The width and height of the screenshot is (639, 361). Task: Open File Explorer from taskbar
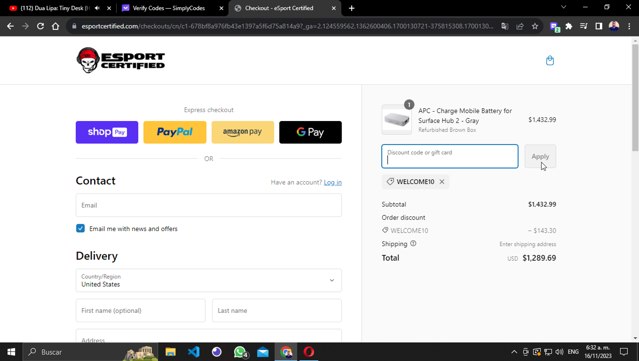coord(170,352)
